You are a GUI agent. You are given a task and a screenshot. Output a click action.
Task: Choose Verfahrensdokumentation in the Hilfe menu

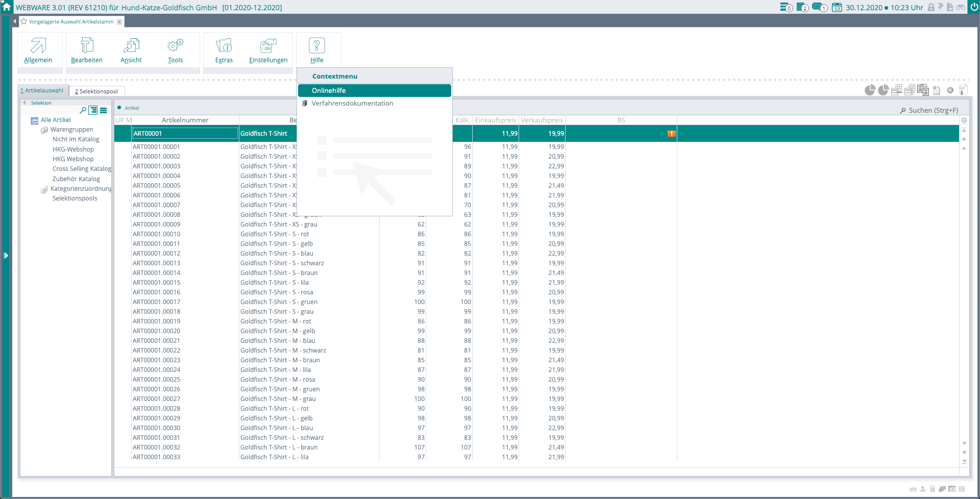pyautogui.click(x=352, y=103)
